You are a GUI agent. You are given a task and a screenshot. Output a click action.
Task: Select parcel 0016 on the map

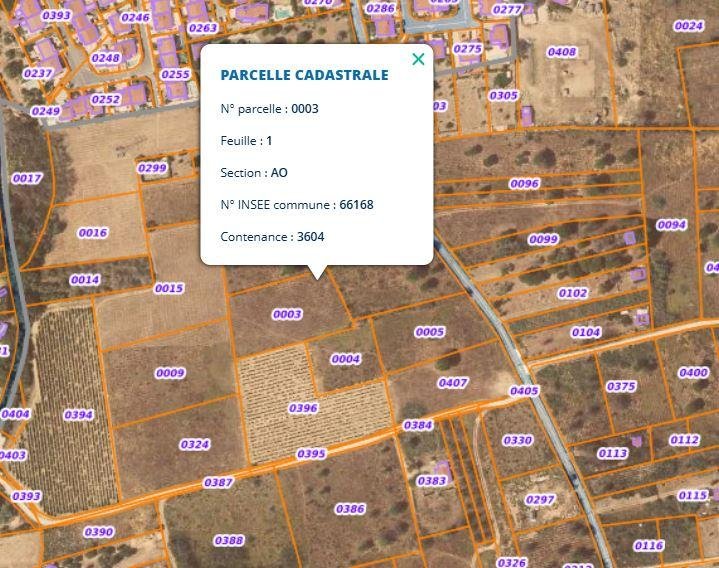pos(92,233)
